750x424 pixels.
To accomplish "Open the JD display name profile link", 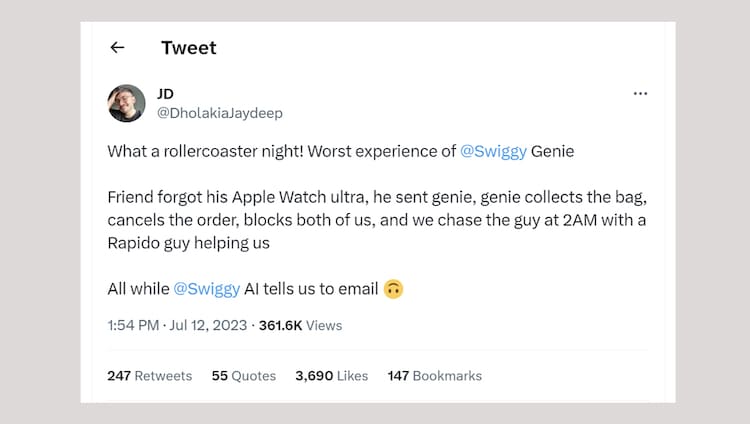I will click(166, 93).
